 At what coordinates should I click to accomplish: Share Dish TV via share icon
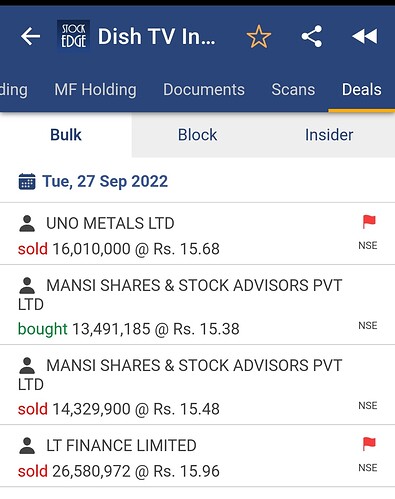pos(312,36)
